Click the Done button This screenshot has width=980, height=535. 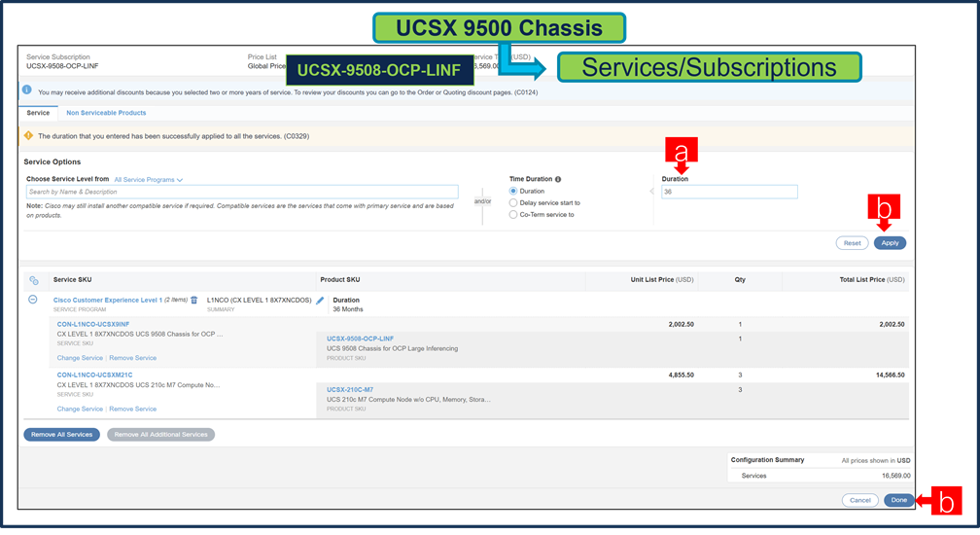(898, 500)
